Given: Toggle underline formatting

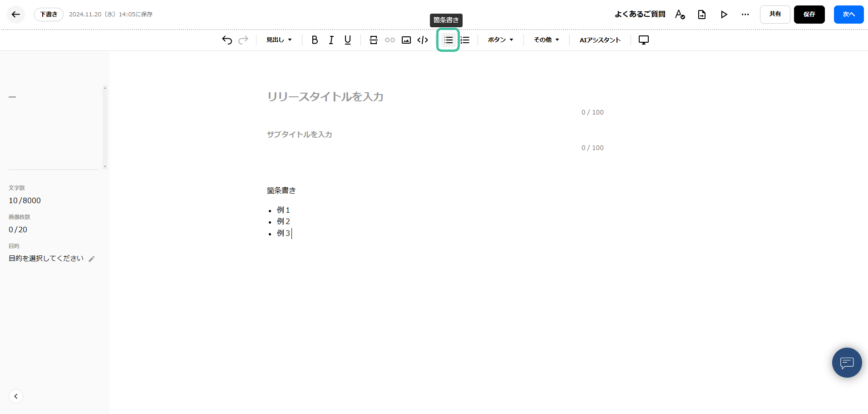Looking at the screenshot, I should (x=348, y=40).
